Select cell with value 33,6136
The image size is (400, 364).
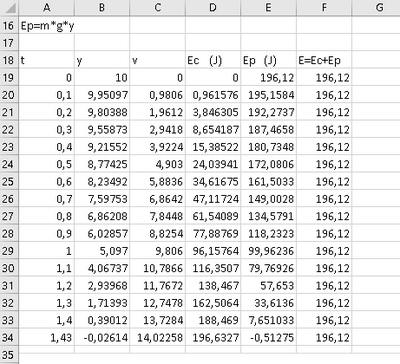click(268, 303)
